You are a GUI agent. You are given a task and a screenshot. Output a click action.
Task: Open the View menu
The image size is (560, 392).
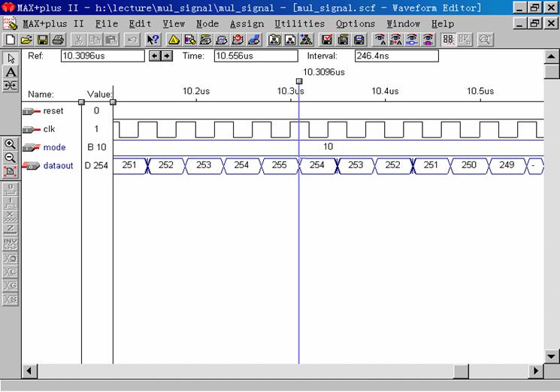(x=174, y=24)
